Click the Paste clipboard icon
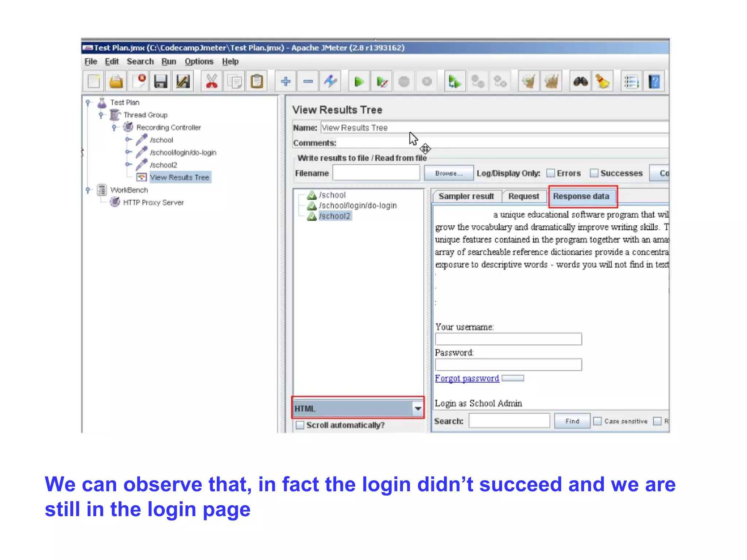747x560 pixels. pos(257,81)
